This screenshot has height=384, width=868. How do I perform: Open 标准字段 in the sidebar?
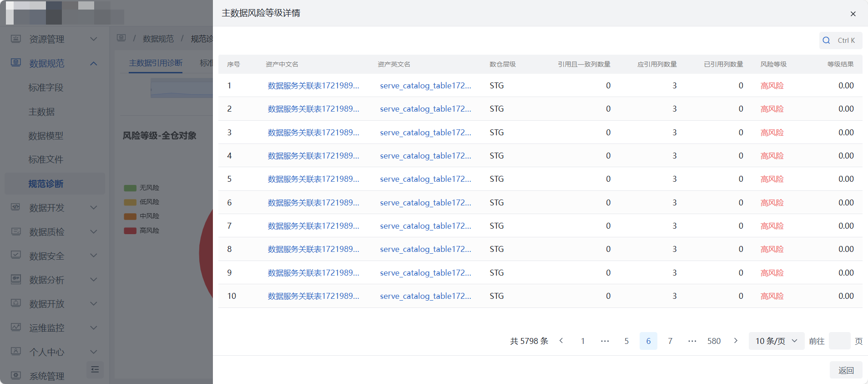click(x=46, y=87)
